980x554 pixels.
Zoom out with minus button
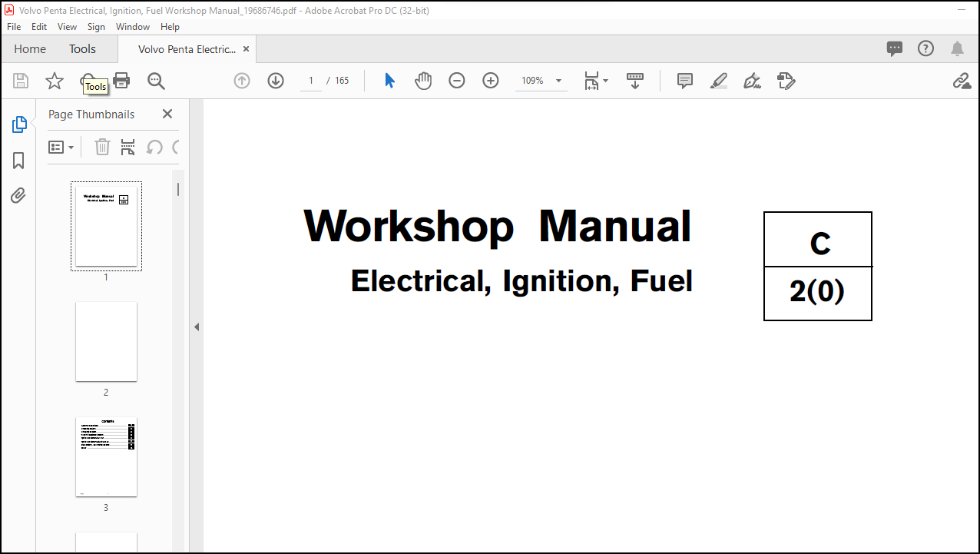point(457,81)
